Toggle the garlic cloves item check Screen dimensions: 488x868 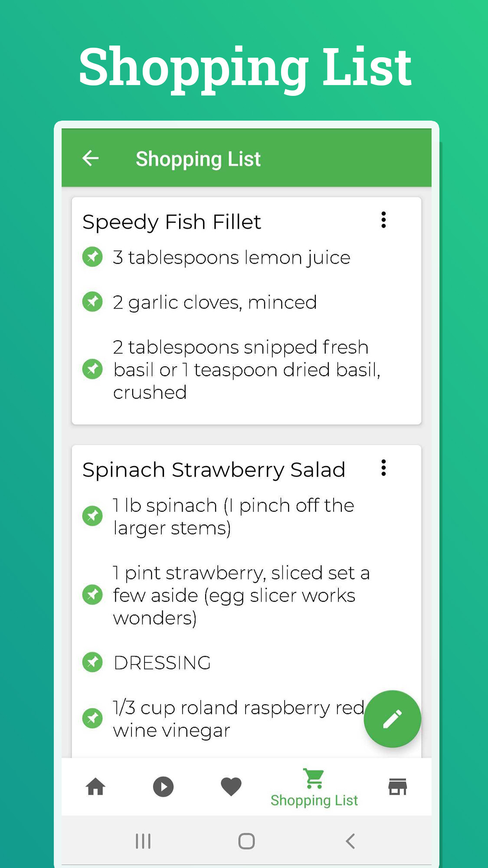(92, 302)
